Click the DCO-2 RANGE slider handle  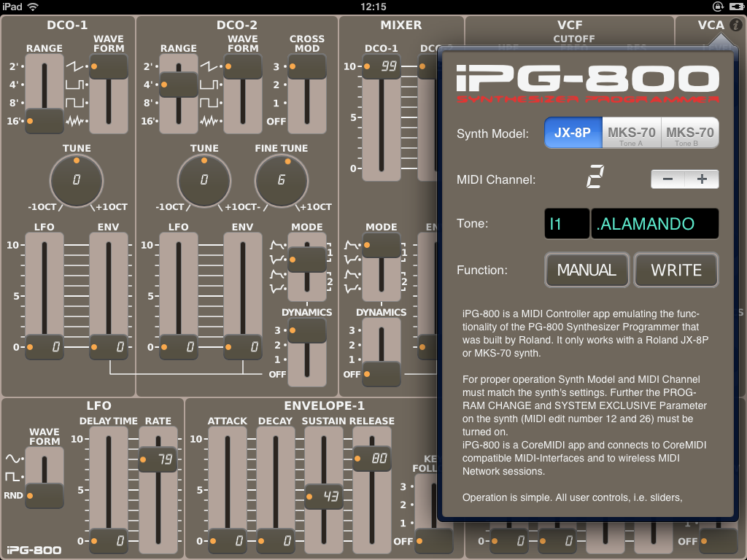(x=179, y=85)
